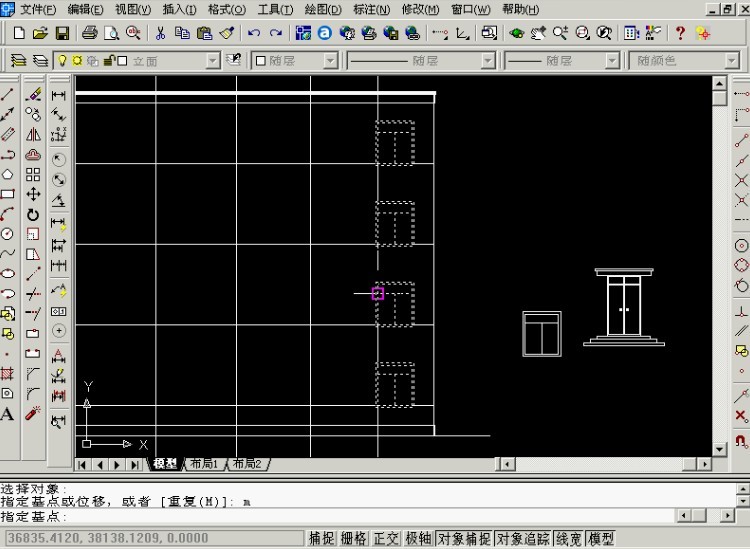Select the Rotate tool icon
Viewport: 750px width, 549px height.
33,214
